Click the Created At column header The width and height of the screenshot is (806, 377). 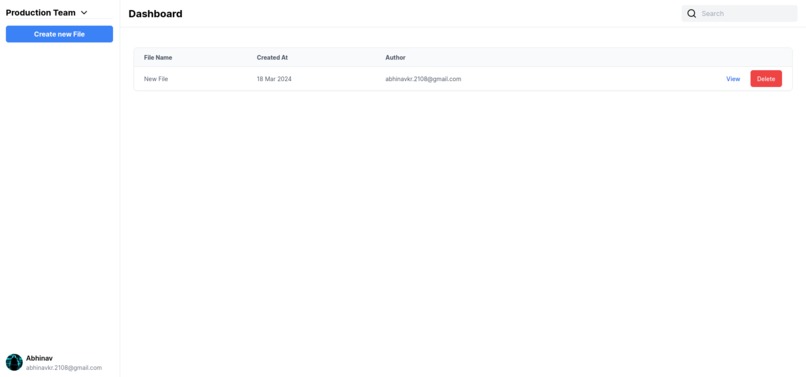(272, 58)
